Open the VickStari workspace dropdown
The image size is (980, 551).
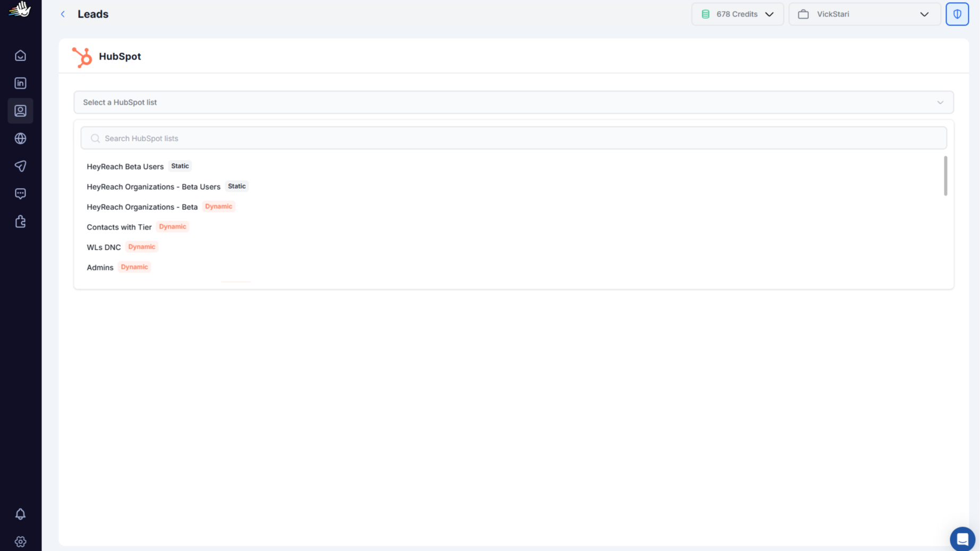(x=865, y=14)
